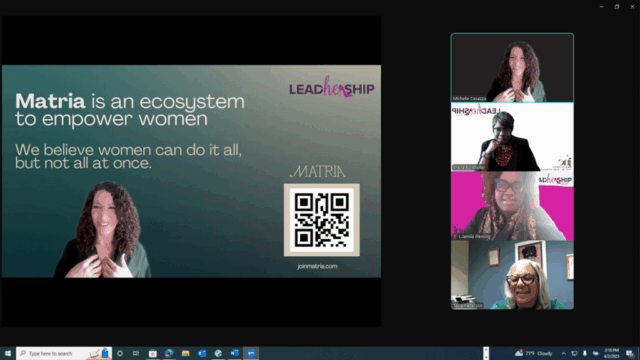Click the MATRIA logo above QR code
Viewport: 640px width, 360px height.
coord(318,172)
